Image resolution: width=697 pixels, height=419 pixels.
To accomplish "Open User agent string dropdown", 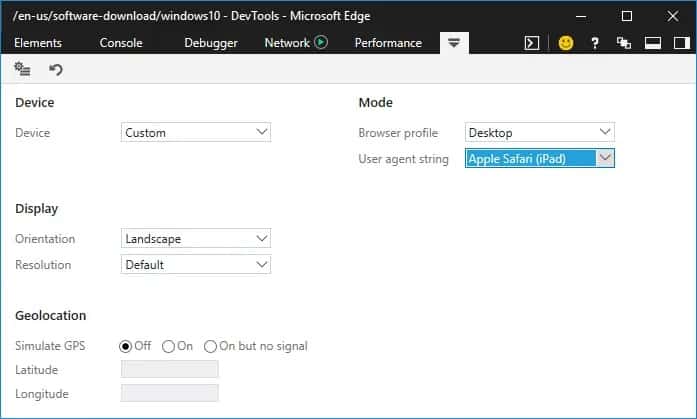I will click(x=540, y=159).
